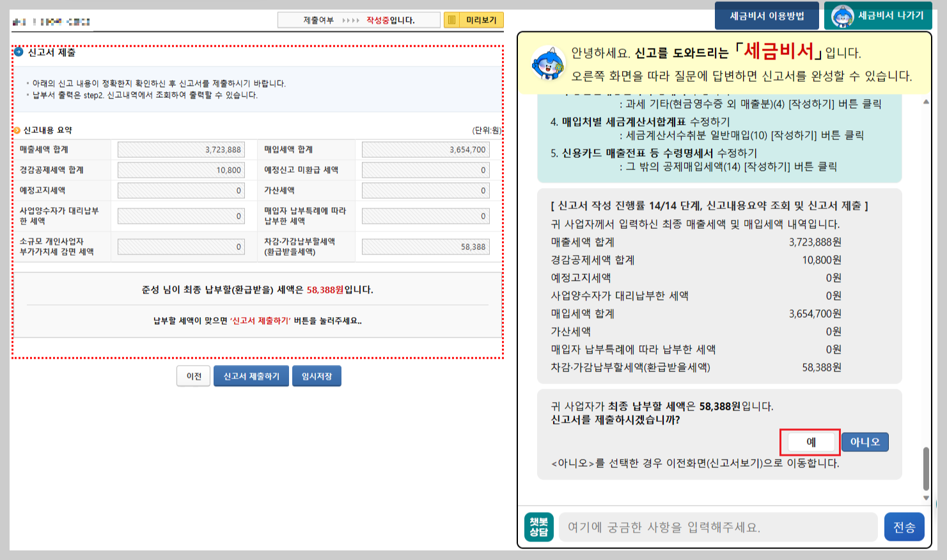Click 5. 신용카드 매출전표 등 수령명세서 수정하기 text

654,153
